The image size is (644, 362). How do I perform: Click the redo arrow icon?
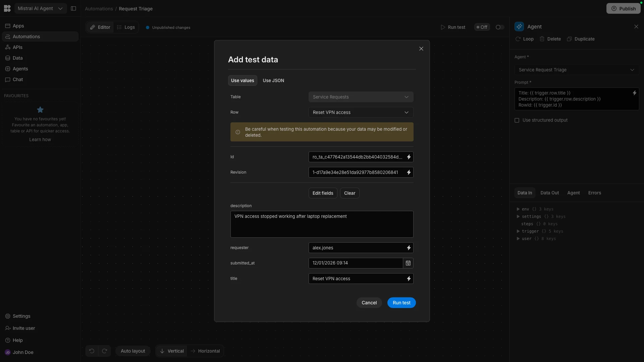point(104,351)
